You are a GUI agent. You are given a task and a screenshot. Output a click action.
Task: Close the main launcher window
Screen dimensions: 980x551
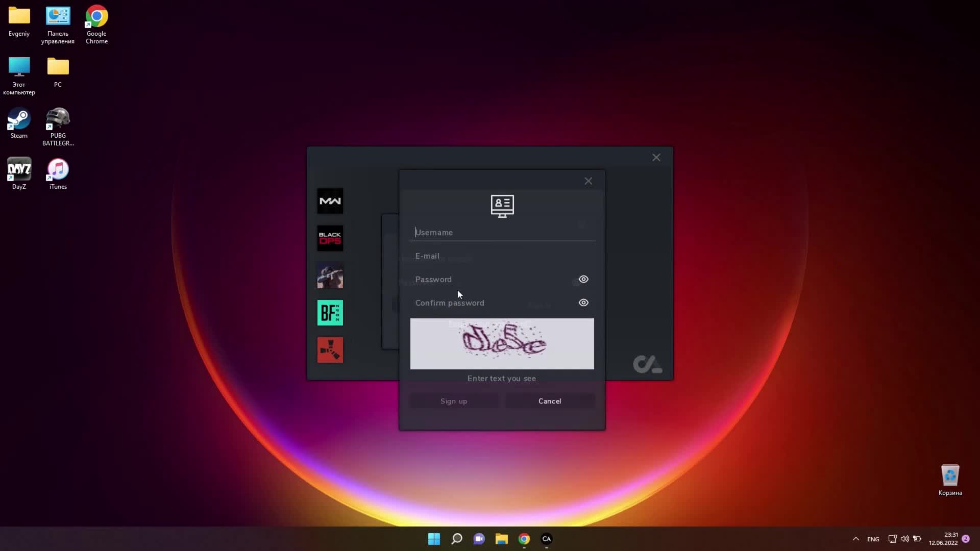coord(656,158)
